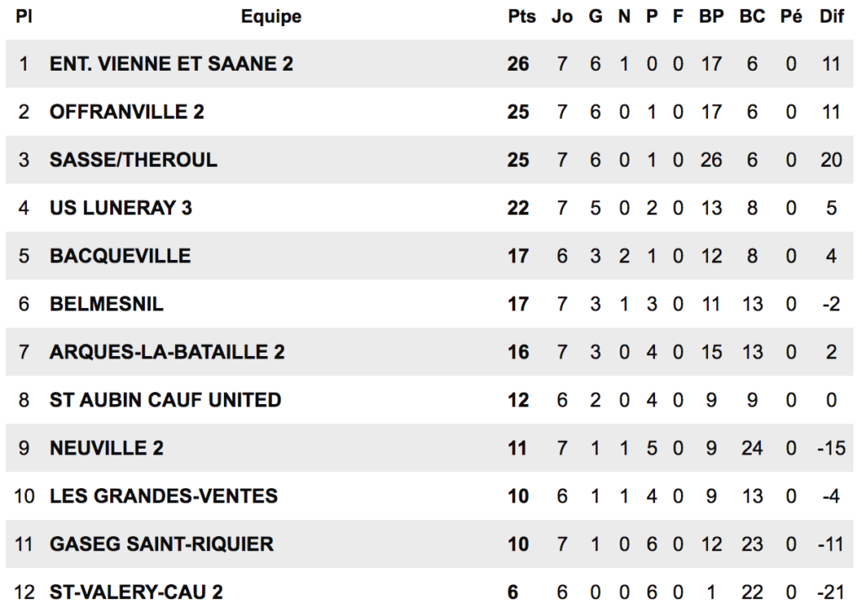Screen dimensions: 862x616
Task: Click the Pl ranking column header
Action: tap(24, 17)
